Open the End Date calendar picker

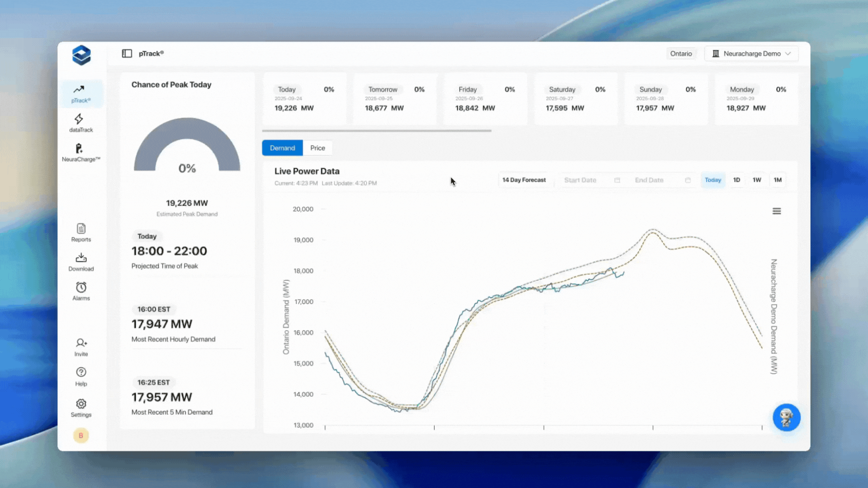(688, 180)
